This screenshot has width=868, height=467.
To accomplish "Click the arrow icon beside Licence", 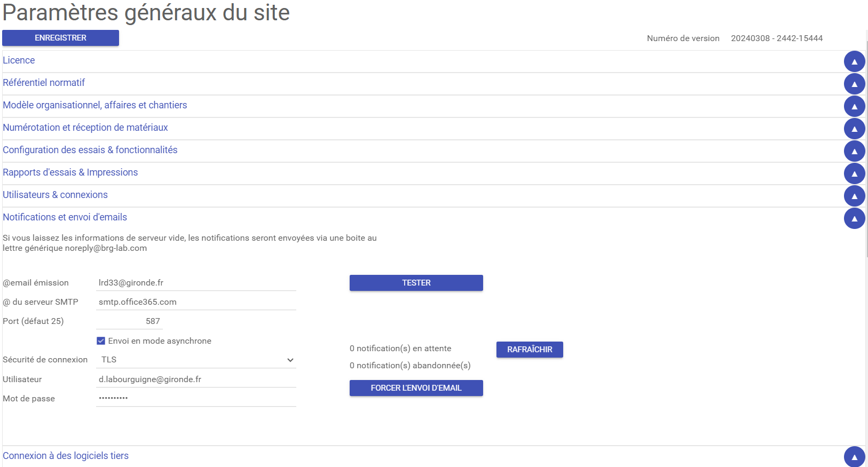I will click(x=854, y=61).
